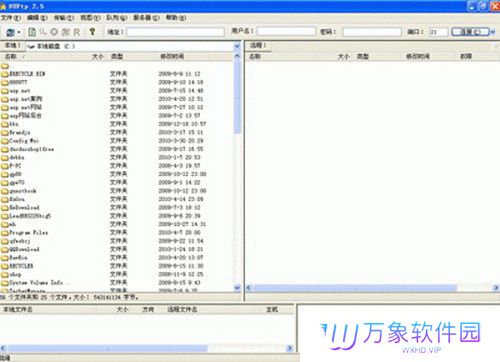Select the bbs folder icon

5,124
